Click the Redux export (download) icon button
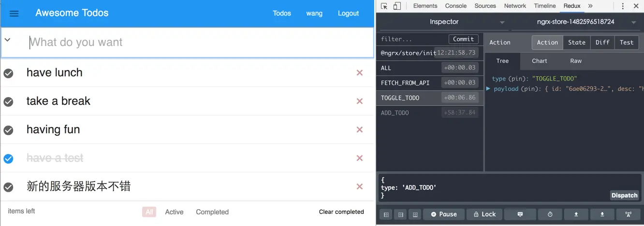 click(x=602, y=214)
